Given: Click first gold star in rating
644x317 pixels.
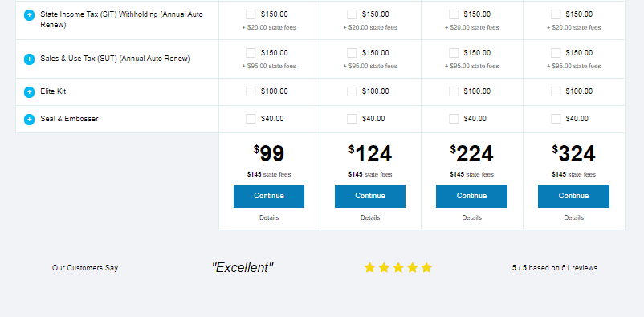Looking at the screenshot, I should click(x=369, y=268).
